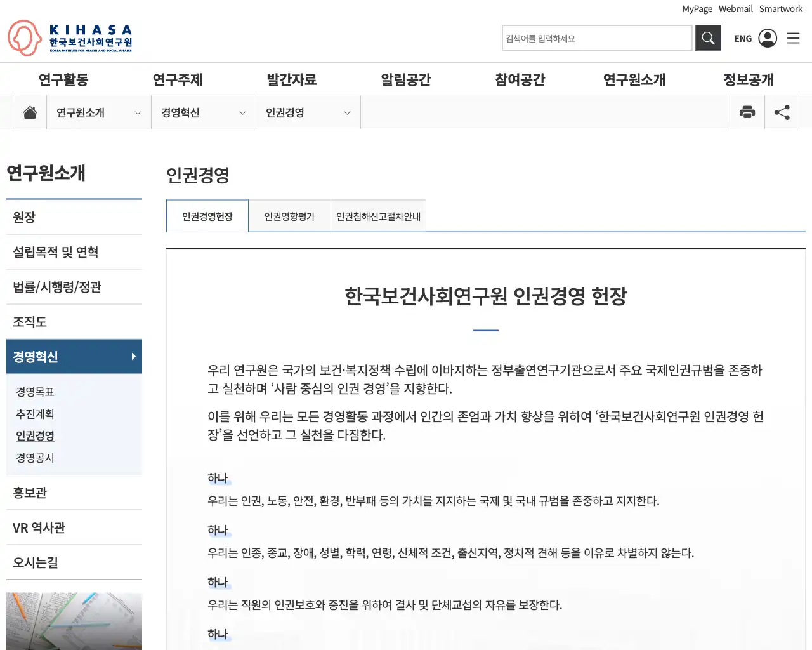The height and width of the screenshot is (650, 812).
Task: Select the 인권경영헌장 tab
Action: tap(207, 216)
